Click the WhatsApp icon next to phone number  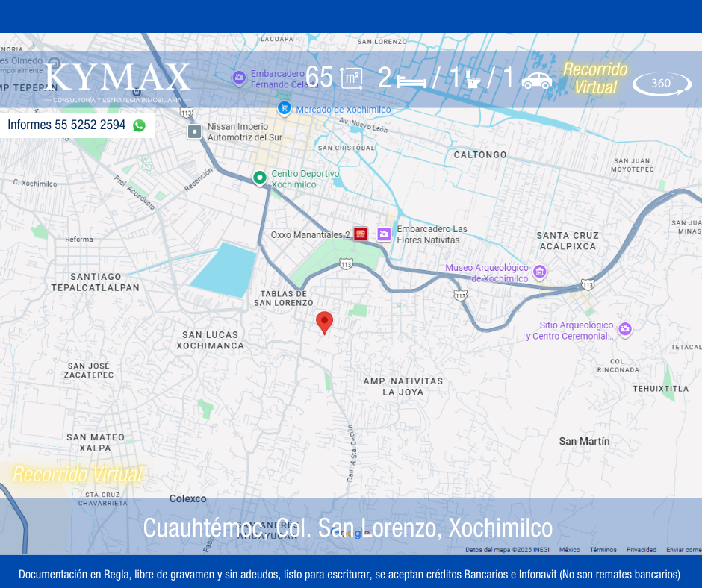pos(139,125)
